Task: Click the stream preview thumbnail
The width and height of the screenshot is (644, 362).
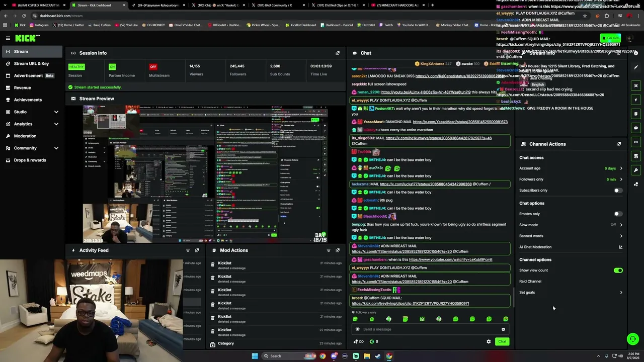Action: [205, 174]
